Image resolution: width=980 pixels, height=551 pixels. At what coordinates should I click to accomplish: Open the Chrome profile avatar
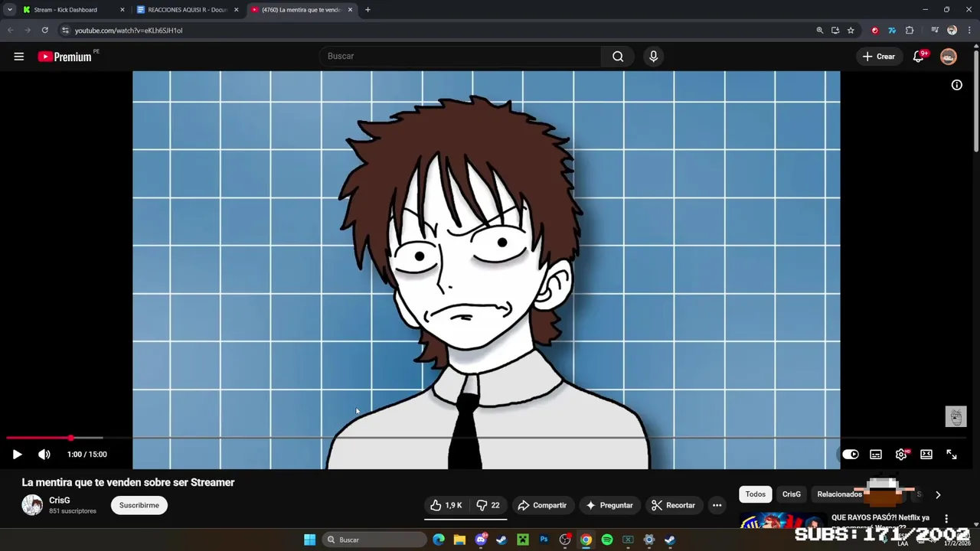click(952, 31)
